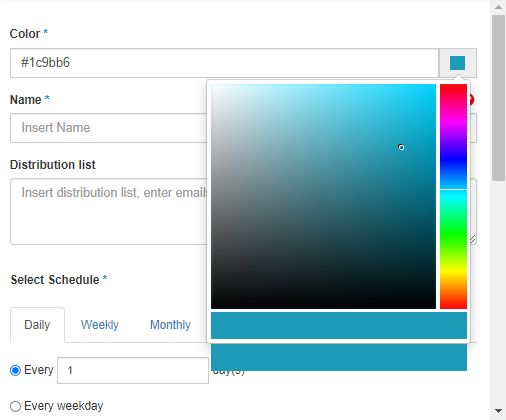
Task: Click the scrollbar down arrow
Action: 498,411
